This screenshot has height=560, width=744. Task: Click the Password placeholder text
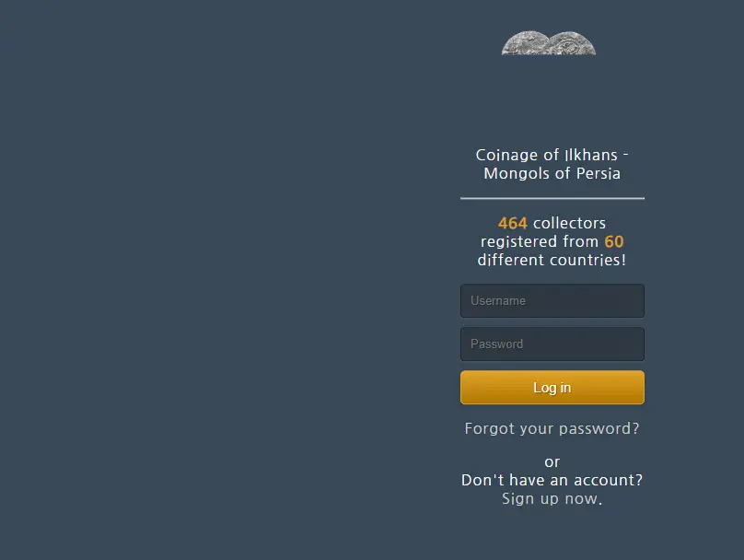(497, 344)
